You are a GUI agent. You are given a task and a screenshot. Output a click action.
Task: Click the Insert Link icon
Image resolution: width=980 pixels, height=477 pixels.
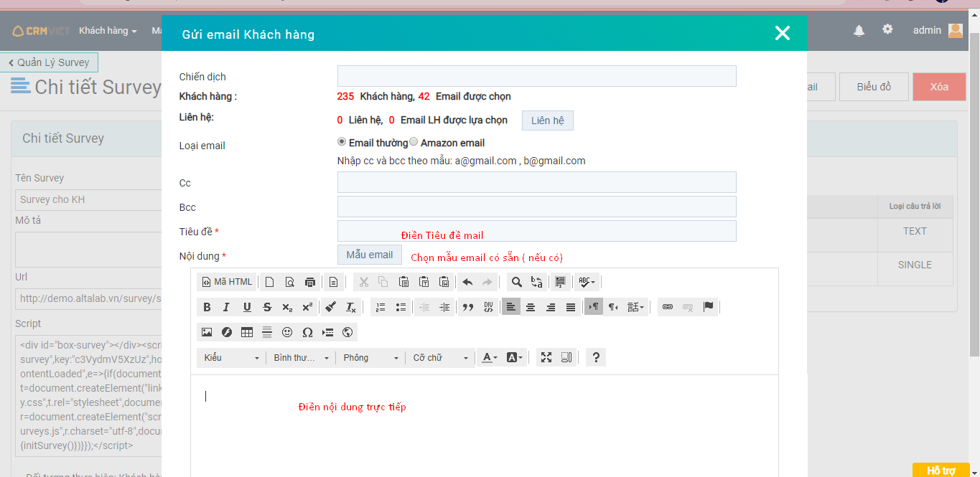tap(668, 307)
